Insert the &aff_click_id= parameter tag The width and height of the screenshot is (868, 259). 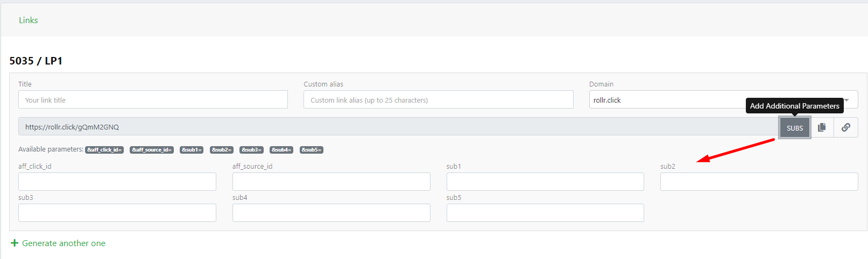104,150
